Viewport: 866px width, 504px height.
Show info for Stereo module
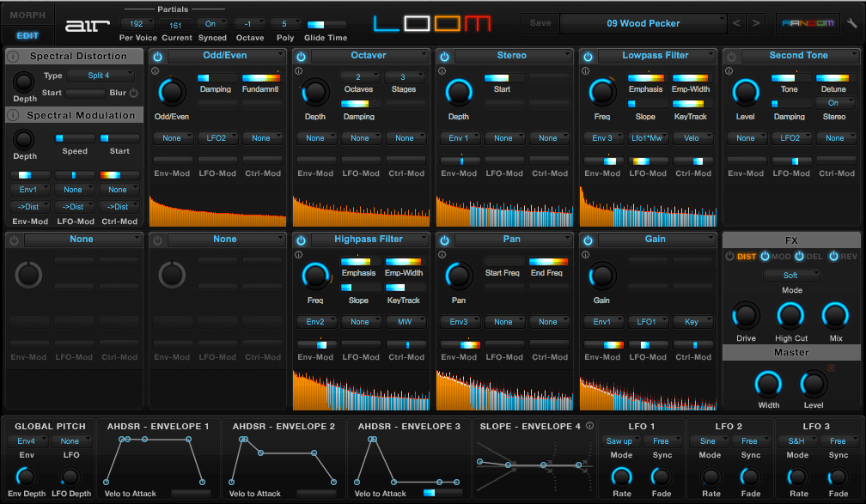[442, 71]
